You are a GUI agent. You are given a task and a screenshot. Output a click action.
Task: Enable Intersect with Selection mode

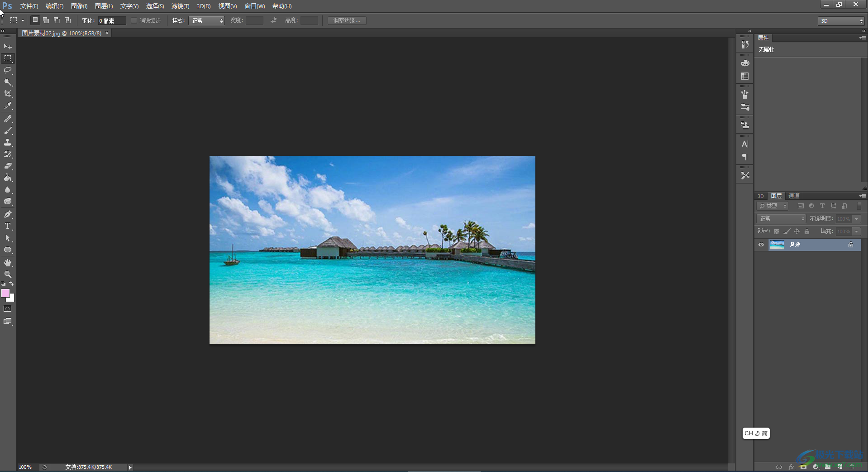[x=67, y=20]
